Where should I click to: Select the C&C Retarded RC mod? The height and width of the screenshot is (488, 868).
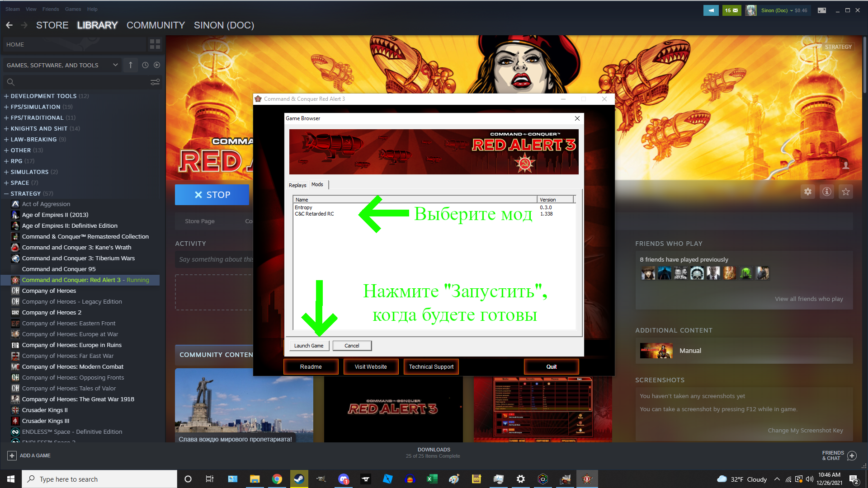pyautogui.click(x=434, y=214)
